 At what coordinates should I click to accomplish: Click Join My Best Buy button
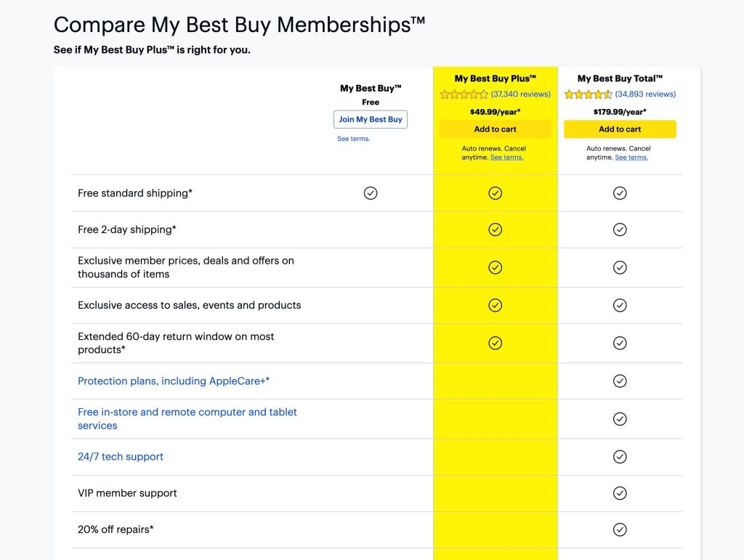[371, 119]
